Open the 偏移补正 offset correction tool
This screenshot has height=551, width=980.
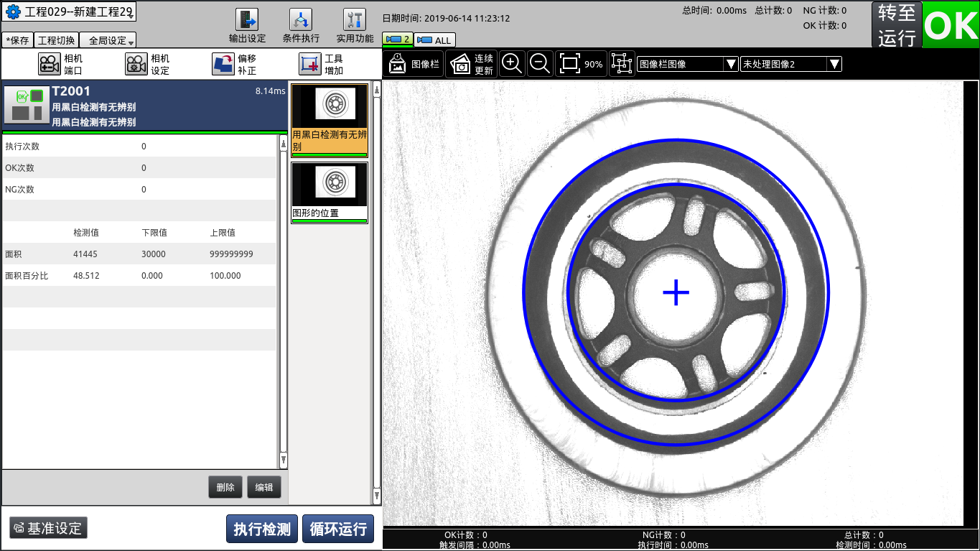click(234, 64)
